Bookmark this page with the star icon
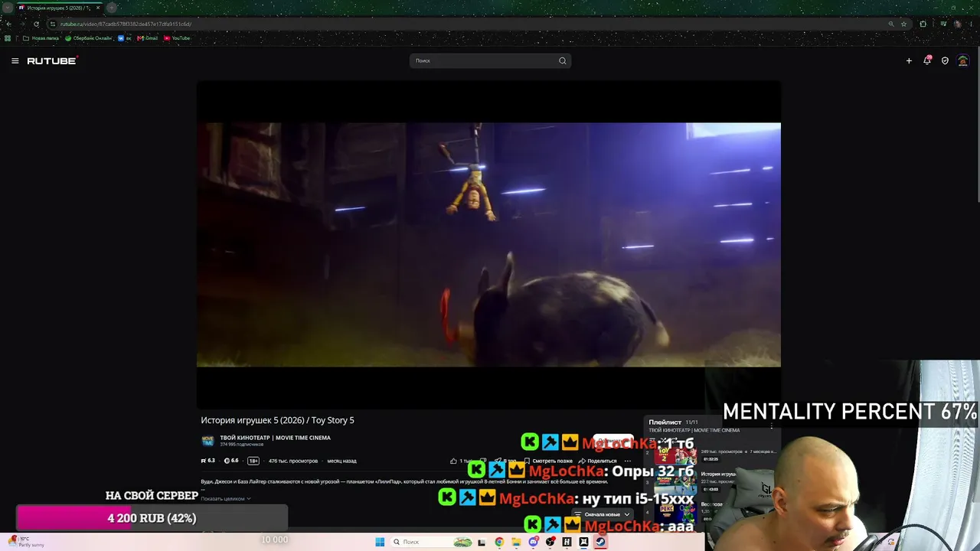The image size is (980, 551). point(904,24)
